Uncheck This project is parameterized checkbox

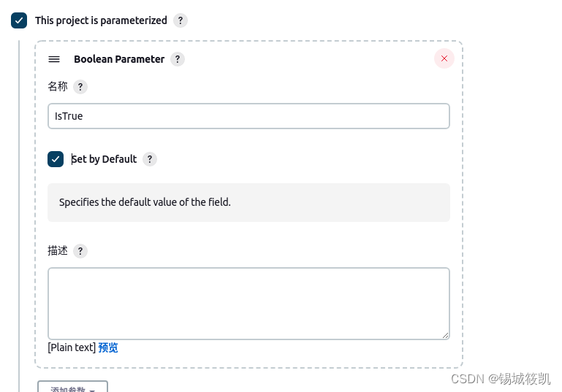(19, 20)
